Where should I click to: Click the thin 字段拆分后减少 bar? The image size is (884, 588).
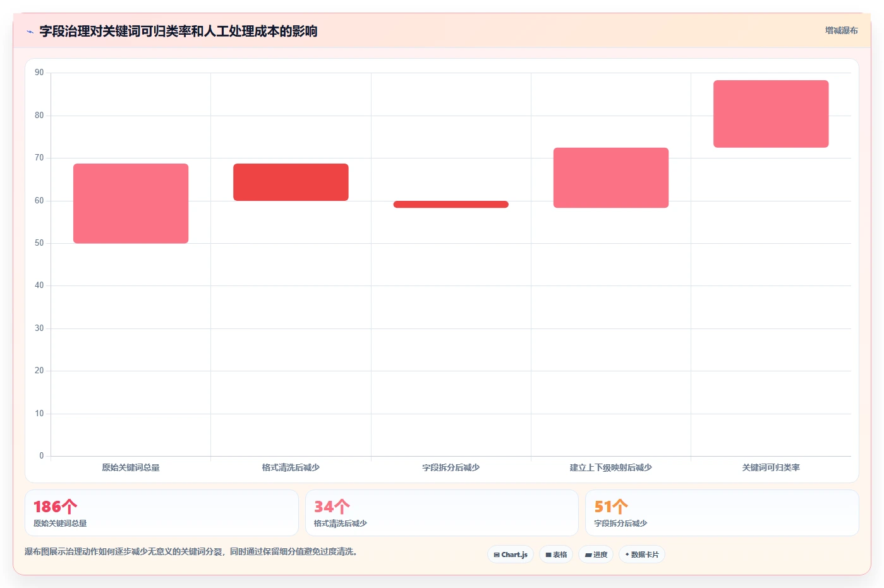coord(451,204)
